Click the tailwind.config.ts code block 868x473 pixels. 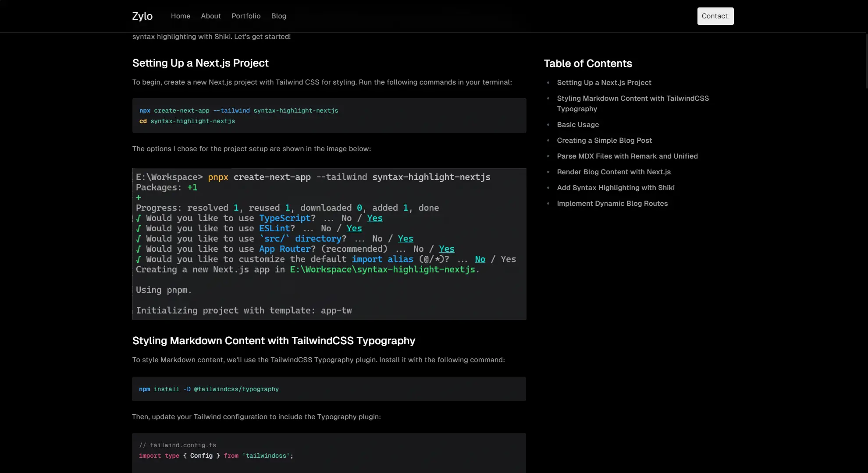[329, 453]
